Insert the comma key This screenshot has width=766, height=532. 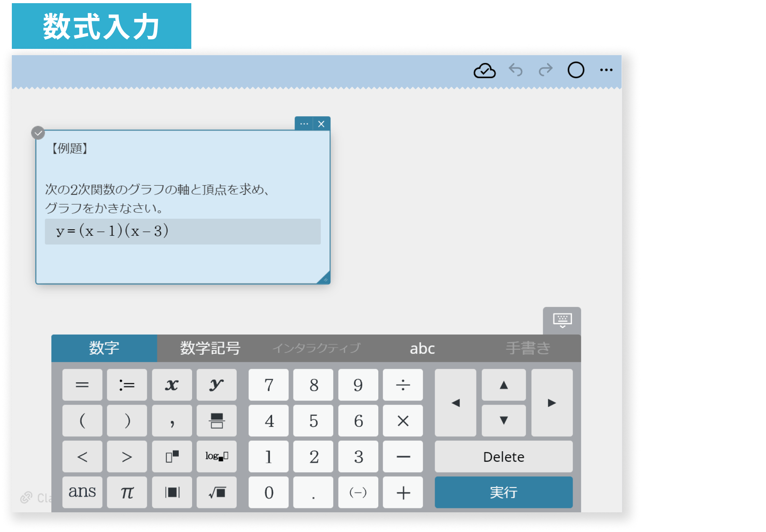(172, 421)
